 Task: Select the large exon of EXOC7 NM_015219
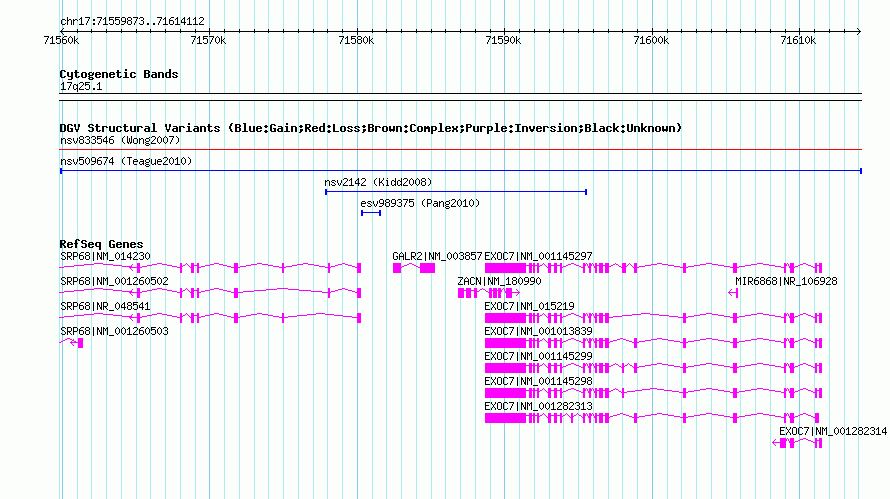click(505, 318)
